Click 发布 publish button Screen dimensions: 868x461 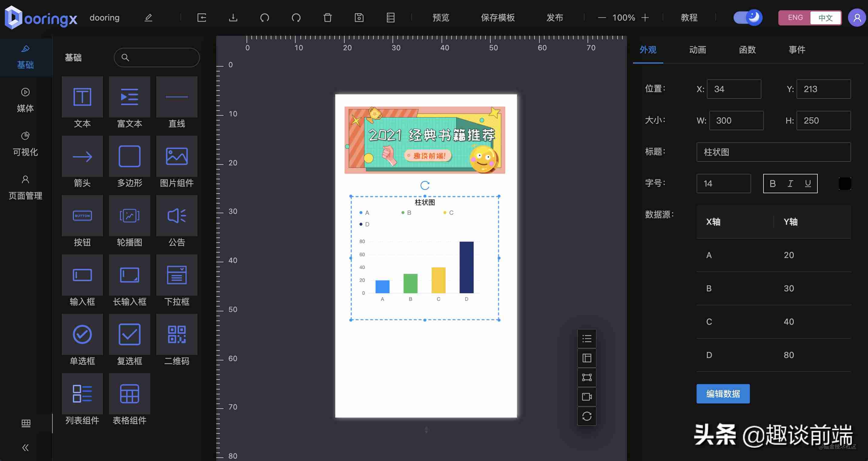[x=555, y=18]
